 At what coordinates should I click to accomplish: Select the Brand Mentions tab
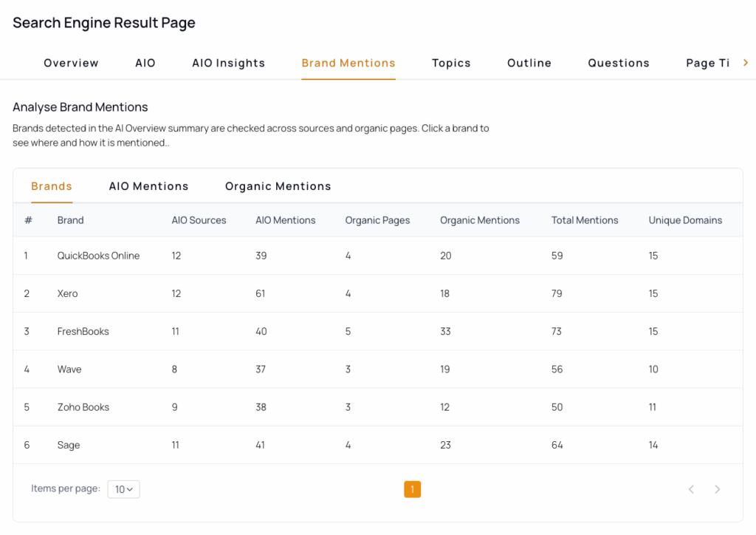pyautogui.click(x=348, y=64)
